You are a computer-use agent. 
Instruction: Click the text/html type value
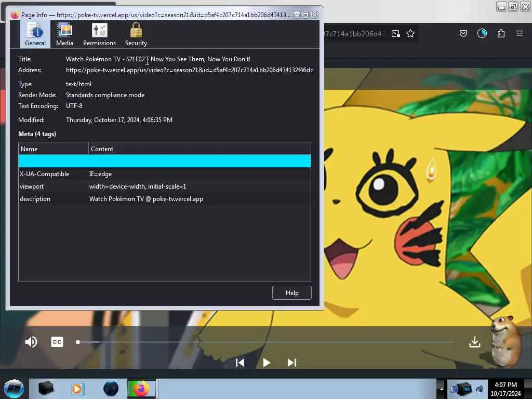(78, 84)
